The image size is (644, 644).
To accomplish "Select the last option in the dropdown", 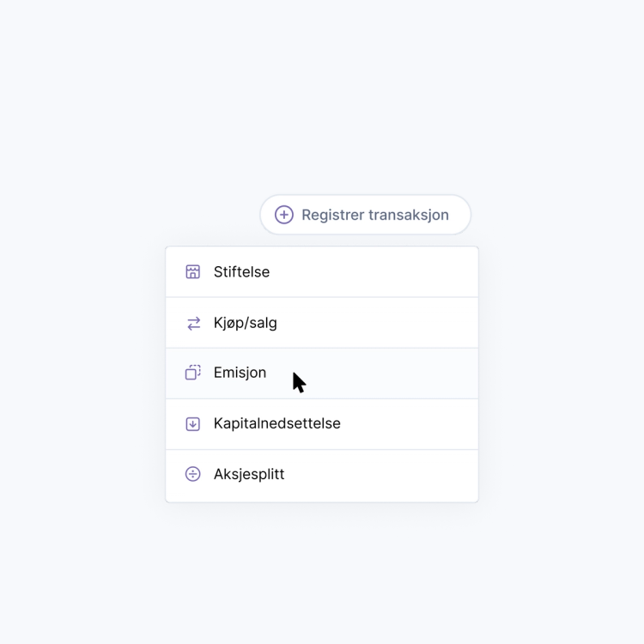I will 321,474.
